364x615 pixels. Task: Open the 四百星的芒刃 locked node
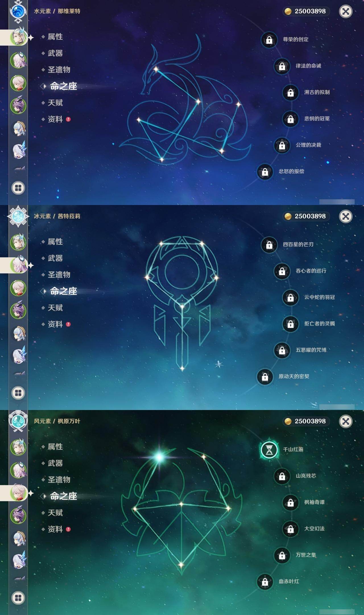(269, 245)
